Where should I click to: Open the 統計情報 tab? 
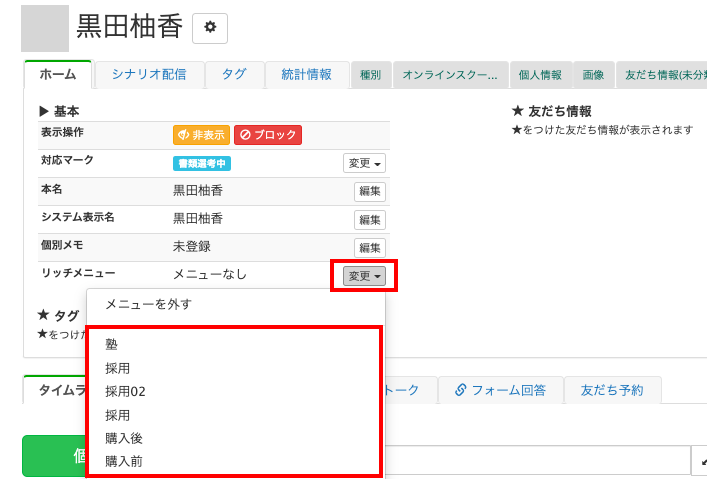click(306, 75)
